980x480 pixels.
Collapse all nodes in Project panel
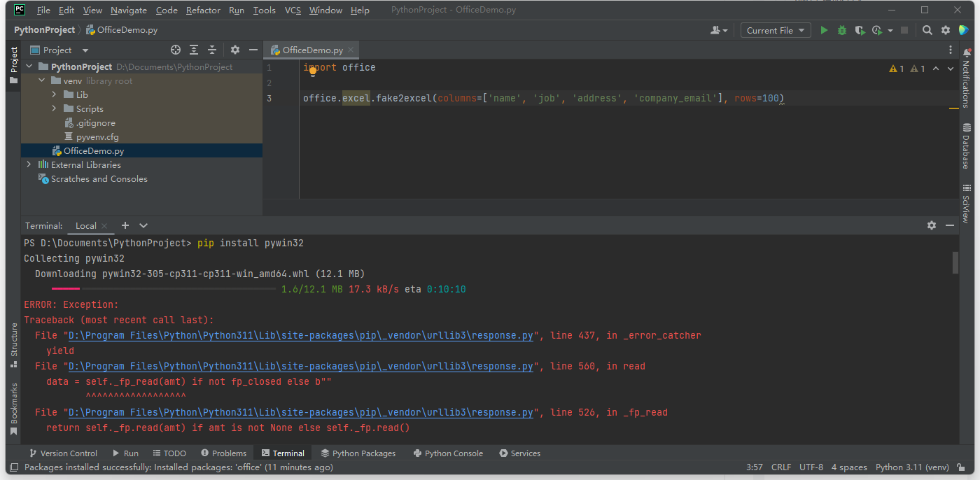(x=212, y=50)
